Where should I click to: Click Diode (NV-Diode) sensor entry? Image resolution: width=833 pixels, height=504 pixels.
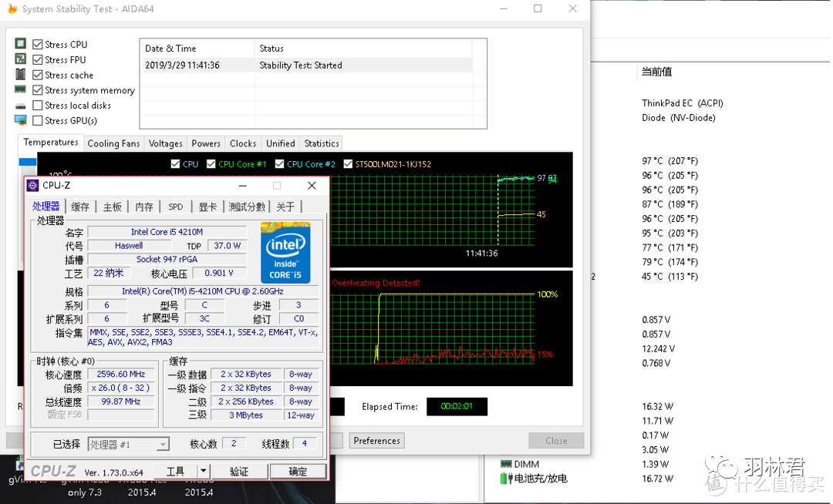[679, 117]
